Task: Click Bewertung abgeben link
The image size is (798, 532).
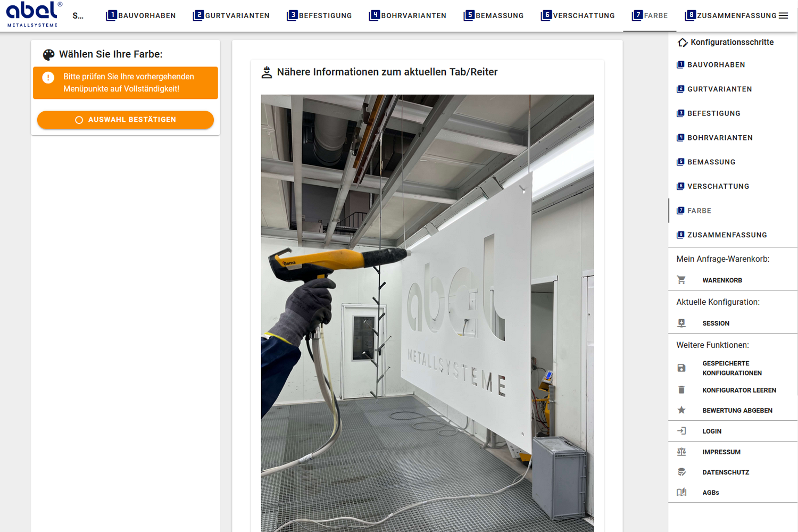Action: 737,411
